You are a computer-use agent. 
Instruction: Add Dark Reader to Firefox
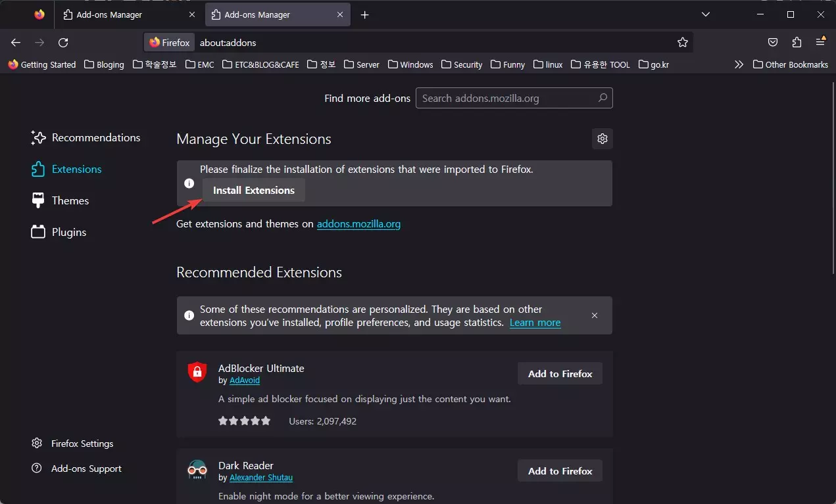pyautogui.click(x=560, y=471)
